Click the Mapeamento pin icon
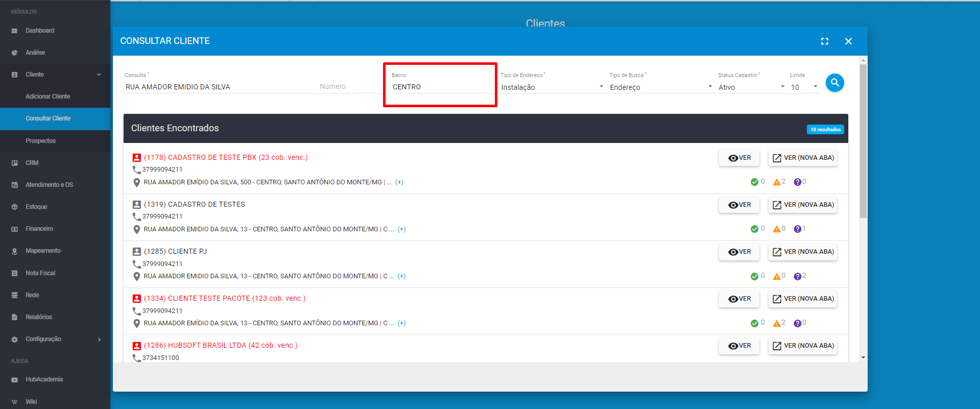 click(x=14, y=251)
